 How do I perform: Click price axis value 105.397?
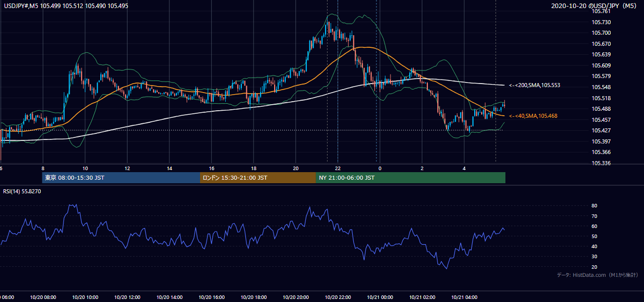coord(601,141)
